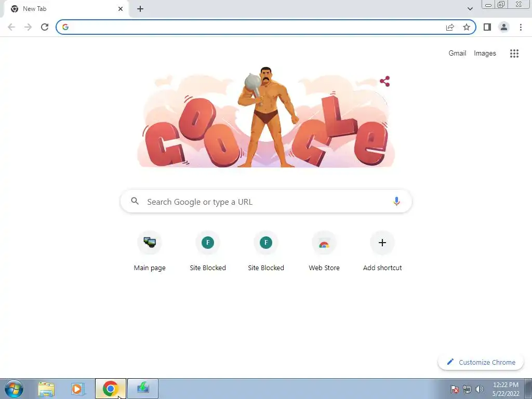Open Chrome's three-dot menu
This screenshot has width=532, height=399.
[x=521, y=27]
